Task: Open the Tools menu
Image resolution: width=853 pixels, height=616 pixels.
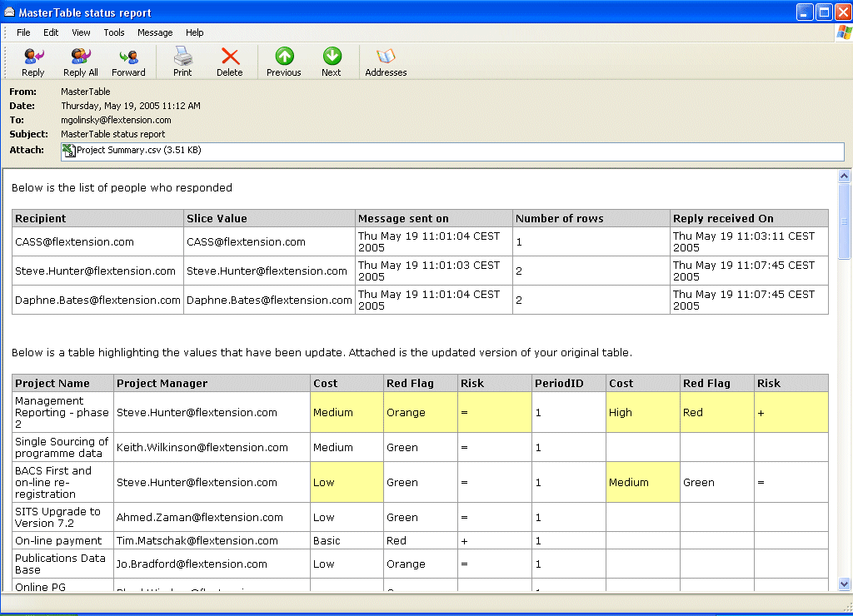Action: tap(114, 32)
